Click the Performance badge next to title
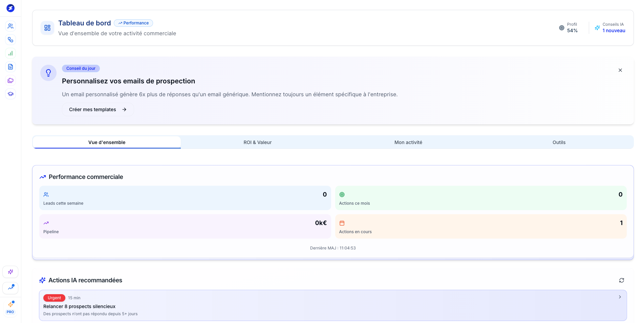 click(x=133, y=23)
